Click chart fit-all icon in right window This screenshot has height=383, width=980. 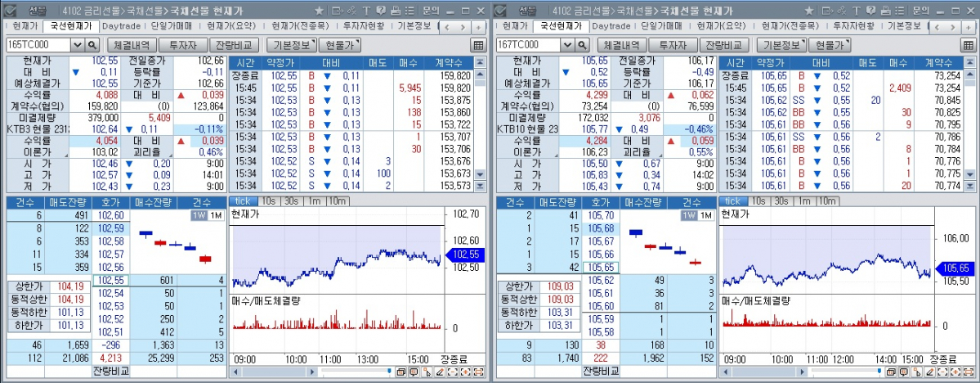click(x=969, y=372)
